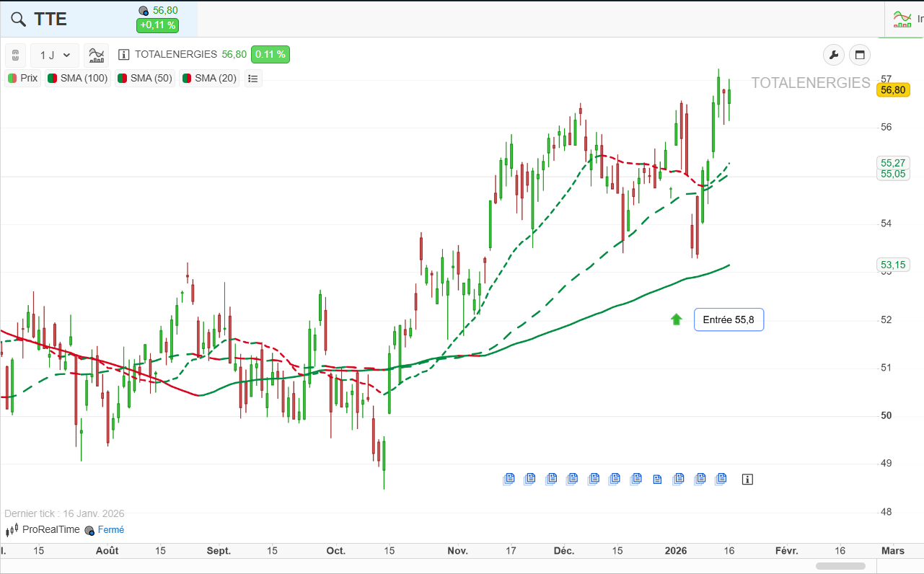Open the info icon before TOTALENERGIES label
Image resolution: width=924 pixels, height=574 pixels.
(x=123, y=54)
